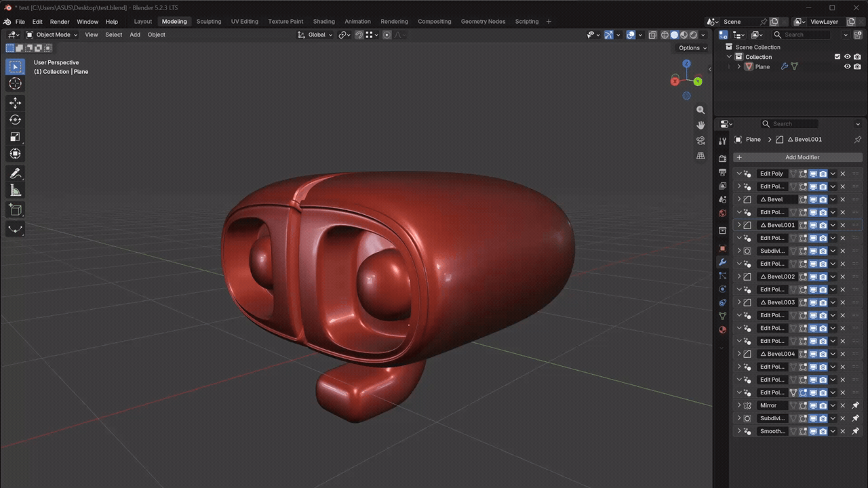Viewport: 868px width, 488px height.
Task: Expand the Plane item in outliner
Action: [738, 66]
